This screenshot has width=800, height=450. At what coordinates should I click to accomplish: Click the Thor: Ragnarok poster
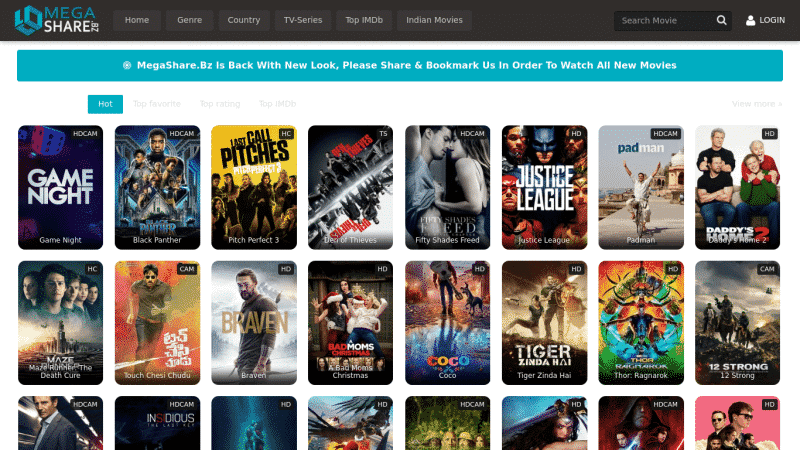[x=640, y=322]
